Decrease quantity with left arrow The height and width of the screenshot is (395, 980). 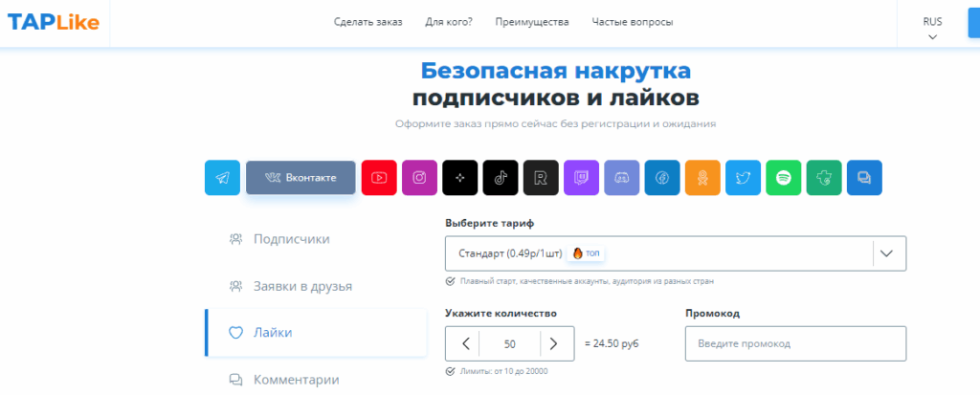click(466, 343)
